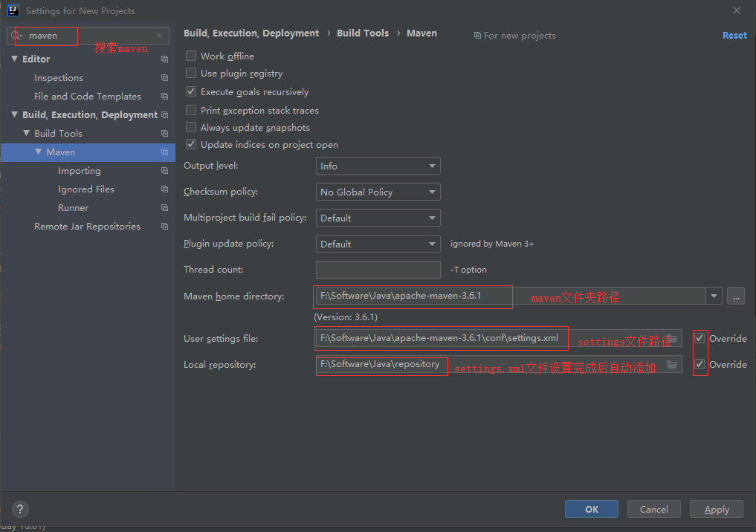Select Remote Jar Repositories
756x532 pixels.
(87, 227)
